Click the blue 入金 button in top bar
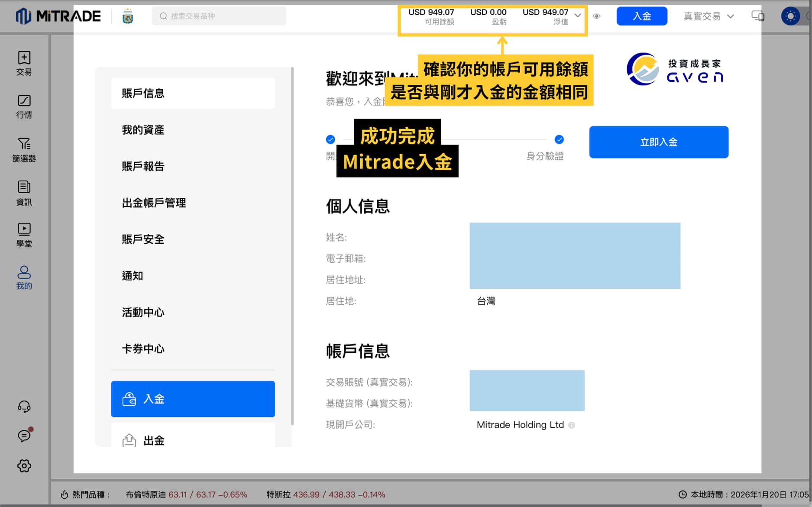812x507 pixels. point(641,16)
